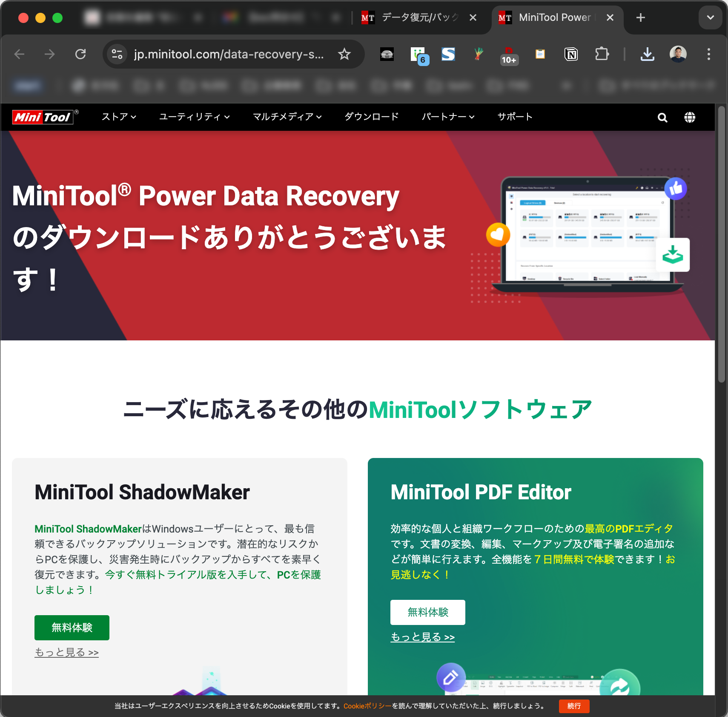Screen dimensions: 728x717
Task: Open the Chrome profile avatar
Action: pos(678,54)
